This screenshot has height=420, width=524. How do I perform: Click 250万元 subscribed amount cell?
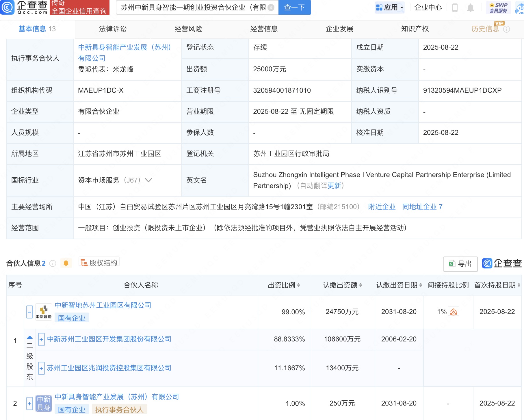click(342, 404)
